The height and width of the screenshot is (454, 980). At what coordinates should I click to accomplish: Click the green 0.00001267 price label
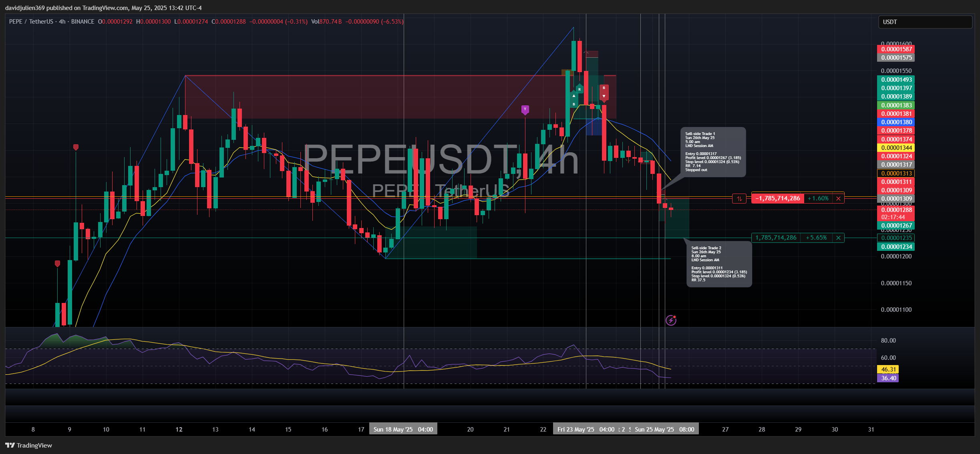point(896,226)
